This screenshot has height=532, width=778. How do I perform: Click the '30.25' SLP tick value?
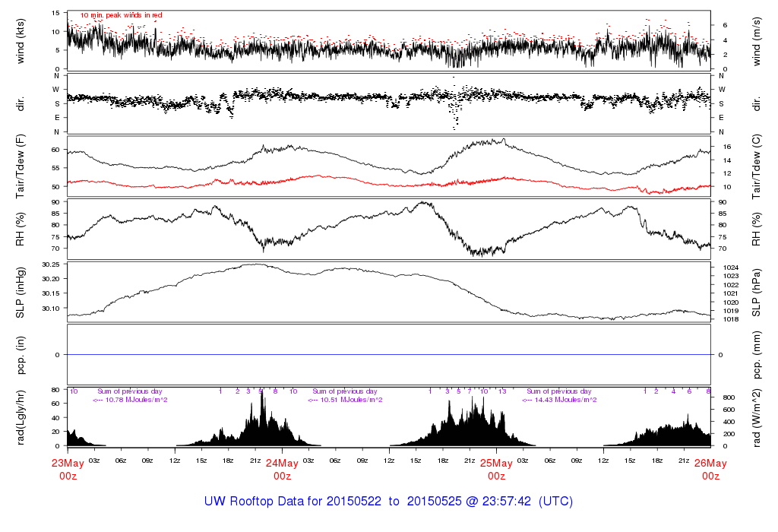coord(51,264)
